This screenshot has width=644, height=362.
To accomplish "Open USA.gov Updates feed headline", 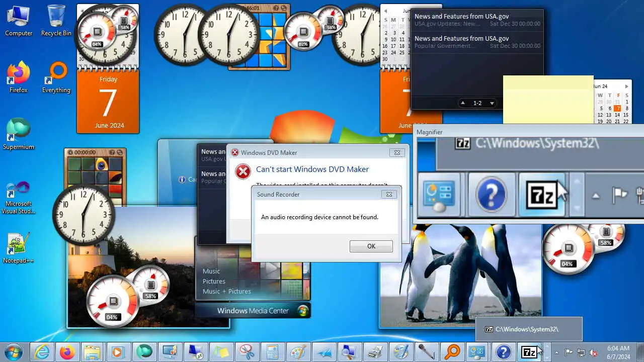I will click(477, 20).
